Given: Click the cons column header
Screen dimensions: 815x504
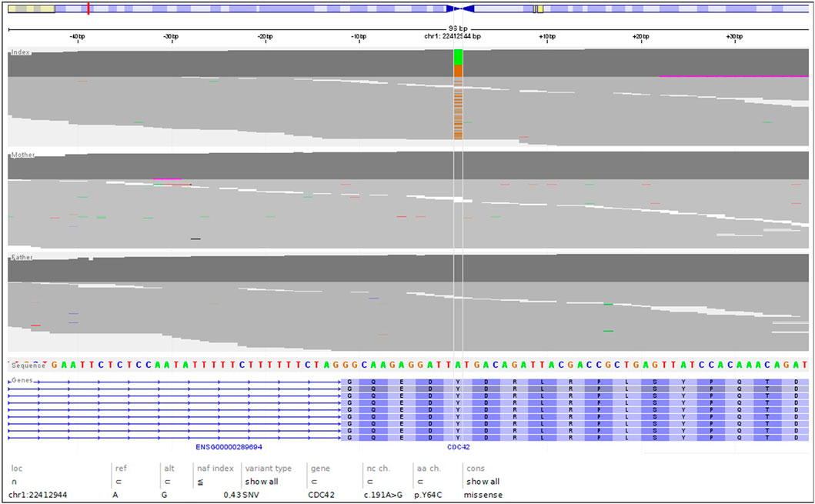Looking at the screenshot, I should coord(475,469).
